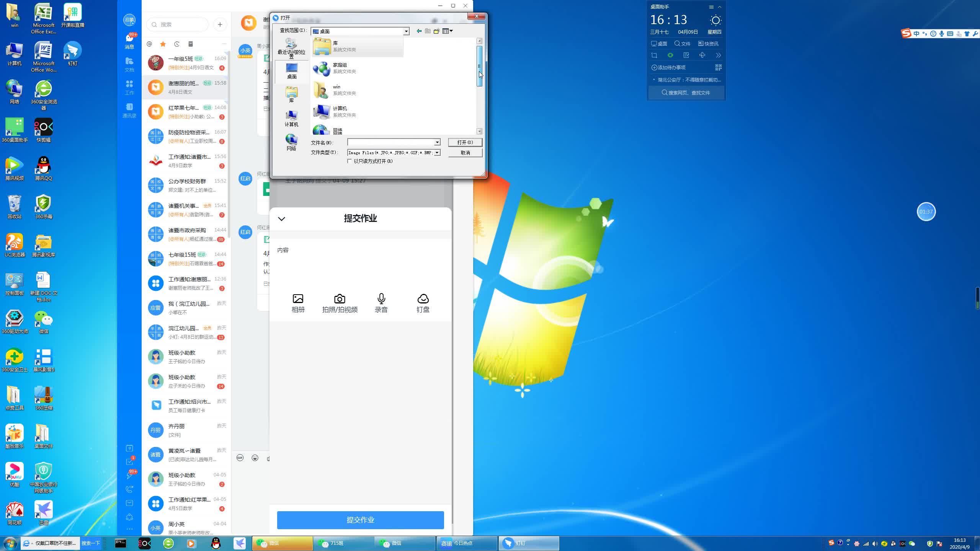Switch to 715班 taskbar window
Screen dimensions: 980x551
(x=344, y=543)
